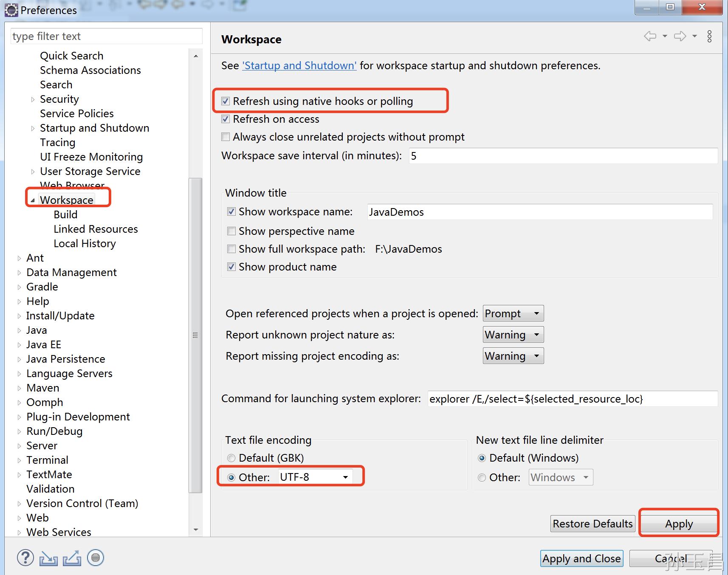
Task: Click the Export preferences icon
Action: 72,558
